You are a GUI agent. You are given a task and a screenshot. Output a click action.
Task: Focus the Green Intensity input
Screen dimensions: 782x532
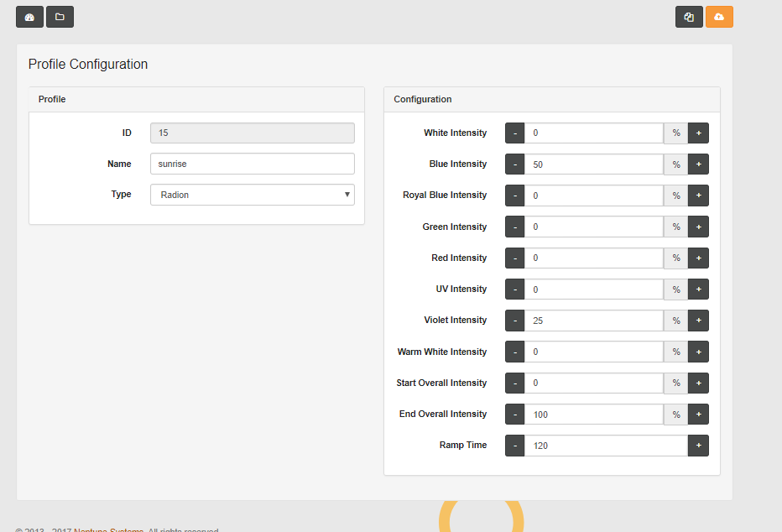[594, 227]
